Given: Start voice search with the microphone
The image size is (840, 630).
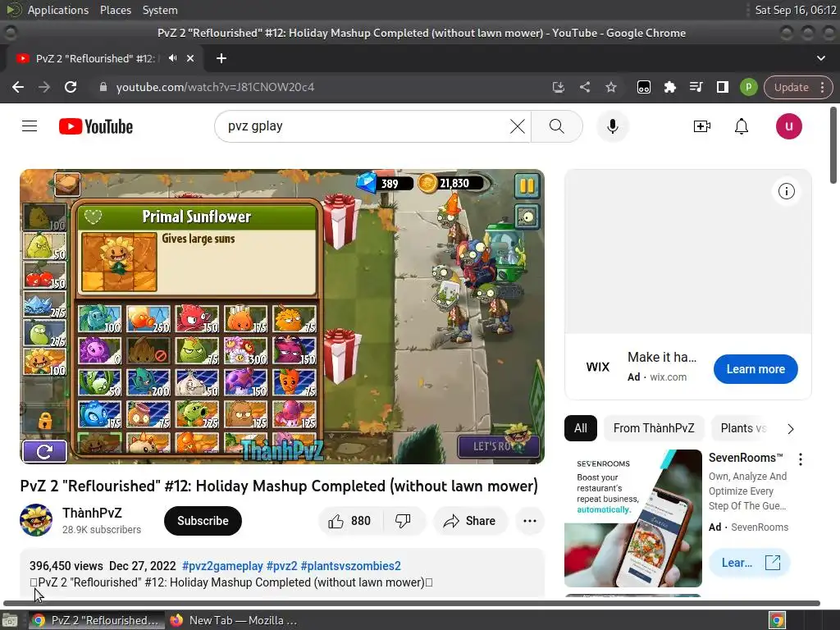Looking at the screenshot, I should coord(612,126).
